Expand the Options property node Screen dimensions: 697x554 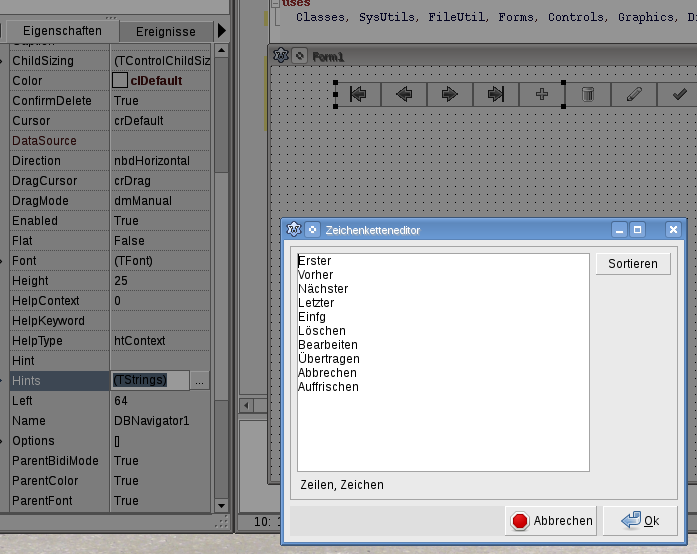(x=5, y=441)
